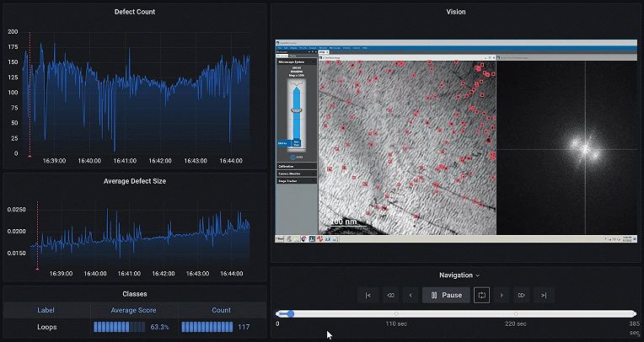Screen dimensions: 644x342
Task: Sort by Count column header
Action: (221, 310)
